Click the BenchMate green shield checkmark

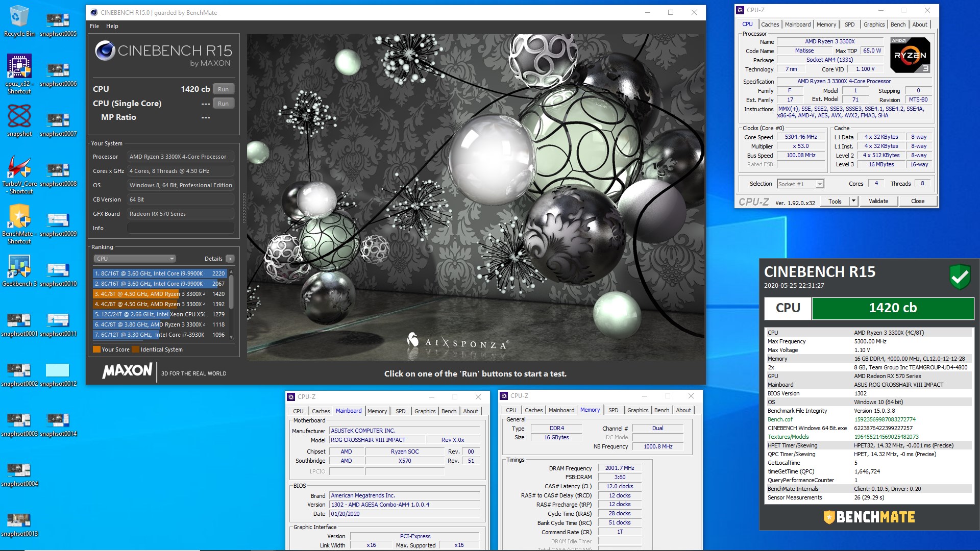960,277
